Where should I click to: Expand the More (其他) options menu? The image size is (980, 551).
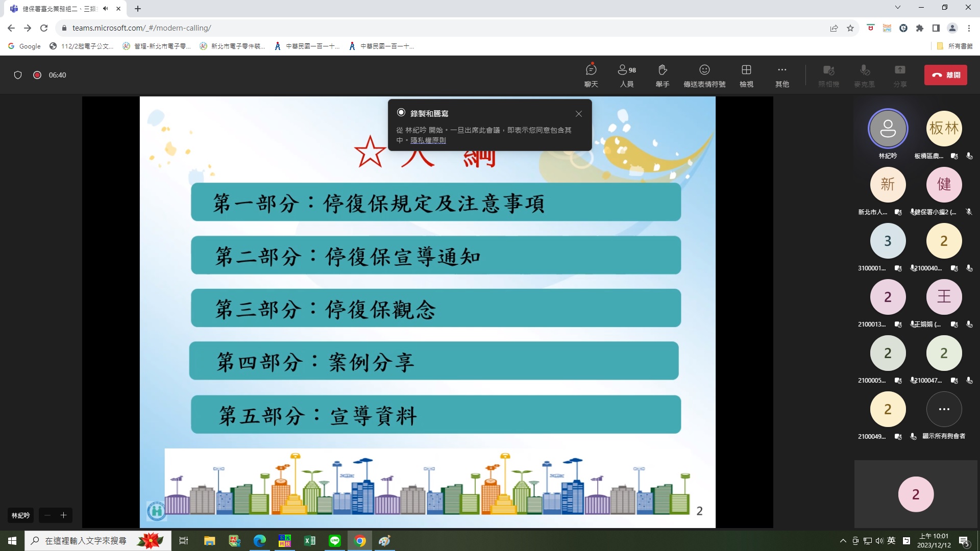[x=782, y=75]
